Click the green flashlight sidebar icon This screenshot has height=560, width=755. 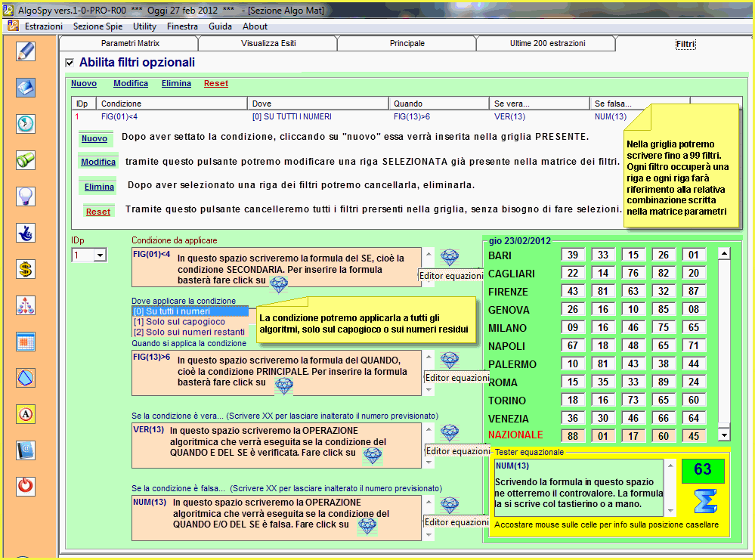26,160
